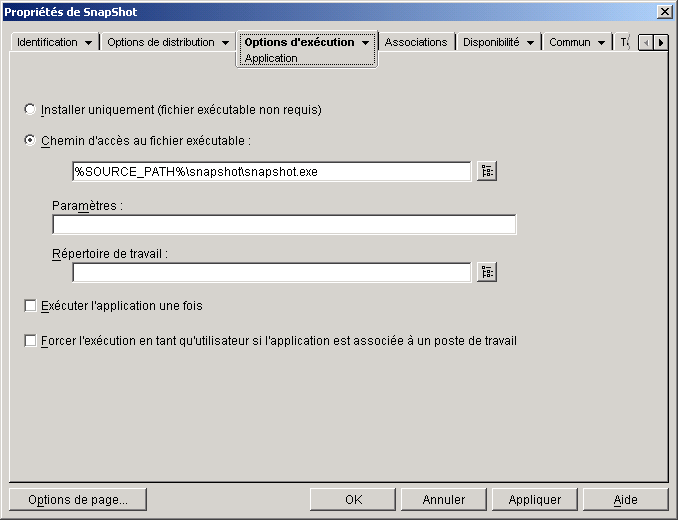Select 'Installer uniquement' radio option
The width and height of the screenshot is (678, 520).
[30, 109]
